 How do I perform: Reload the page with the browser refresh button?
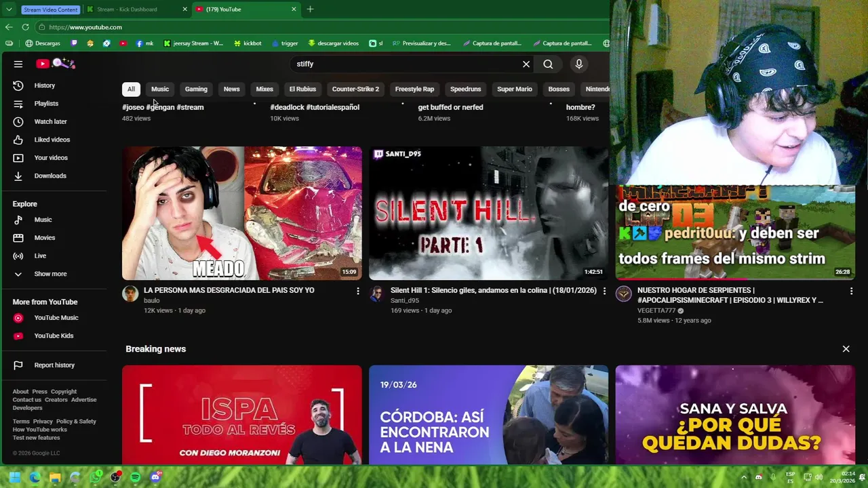tap(25, 27)
